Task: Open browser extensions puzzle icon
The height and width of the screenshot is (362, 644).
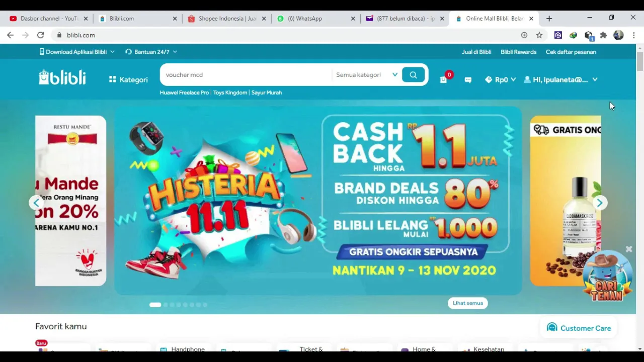Action: 603,35
